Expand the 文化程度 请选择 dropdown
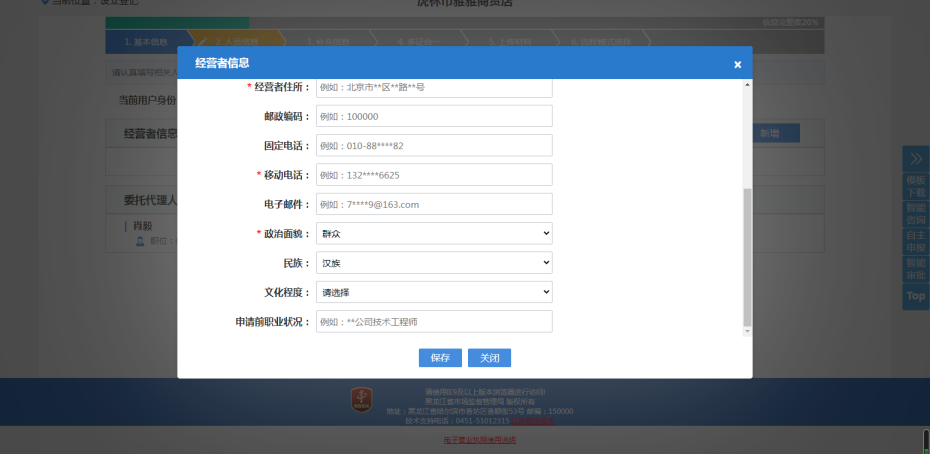Viewport: 930px width, 455px height. tap(434, 292)
